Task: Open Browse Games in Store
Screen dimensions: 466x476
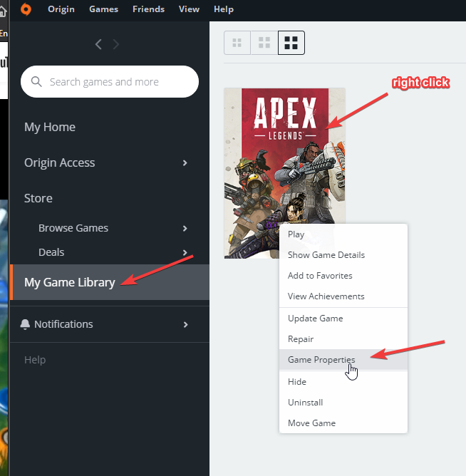Action: click(73, 228)
